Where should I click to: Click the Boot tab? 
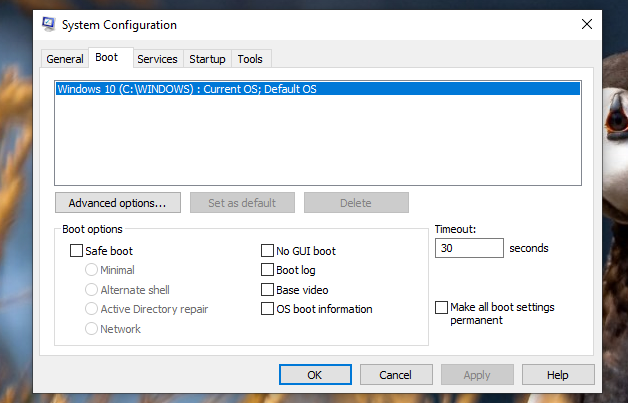107,58
